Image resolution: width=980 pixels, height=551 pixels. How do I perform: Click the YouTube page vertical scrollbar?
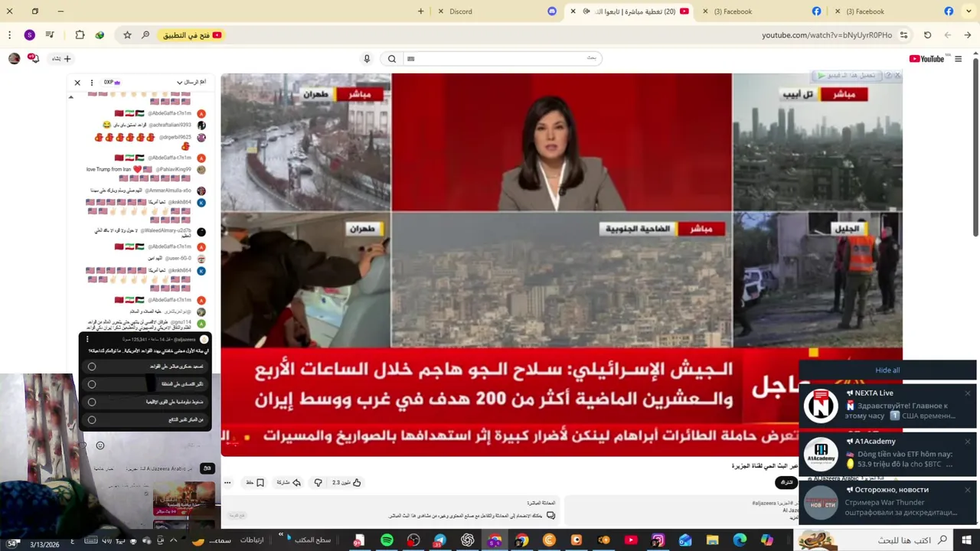975,145
